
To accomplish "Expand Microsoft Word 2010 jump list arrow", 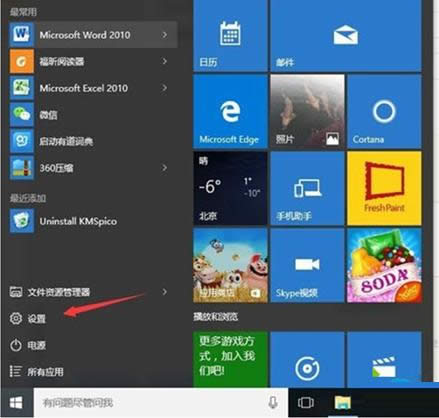I will pyautogui.click(x=164, y=34).
